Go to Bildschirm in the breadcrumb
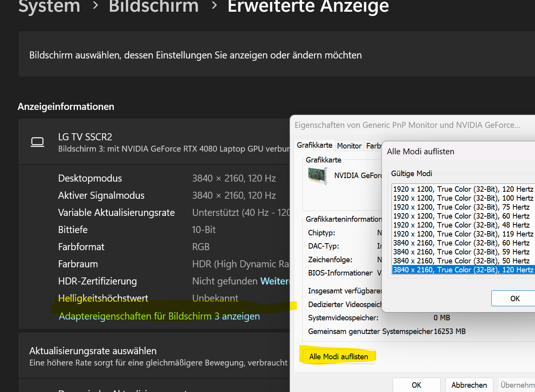Screen dimensions: 535x392 154,6
